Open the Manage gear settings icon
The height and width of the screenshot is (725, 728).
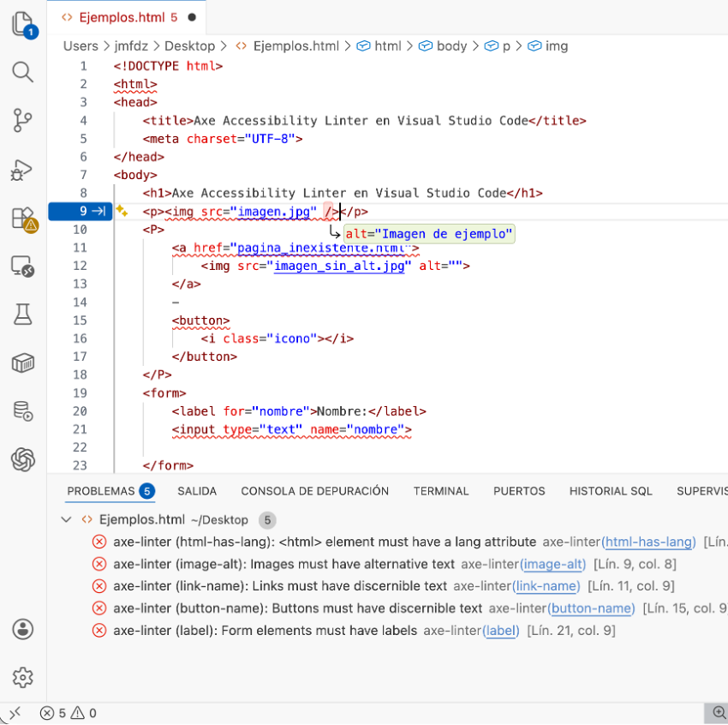23,678
